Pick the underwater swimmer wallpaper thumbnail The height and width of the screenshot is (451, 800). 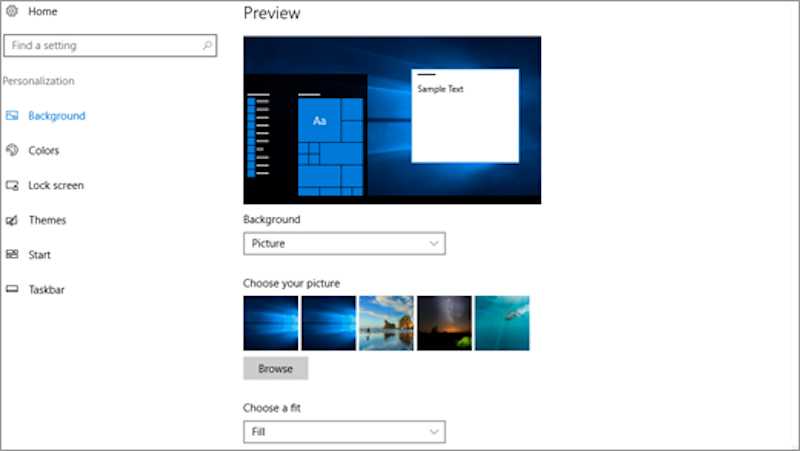pos(502,323)
